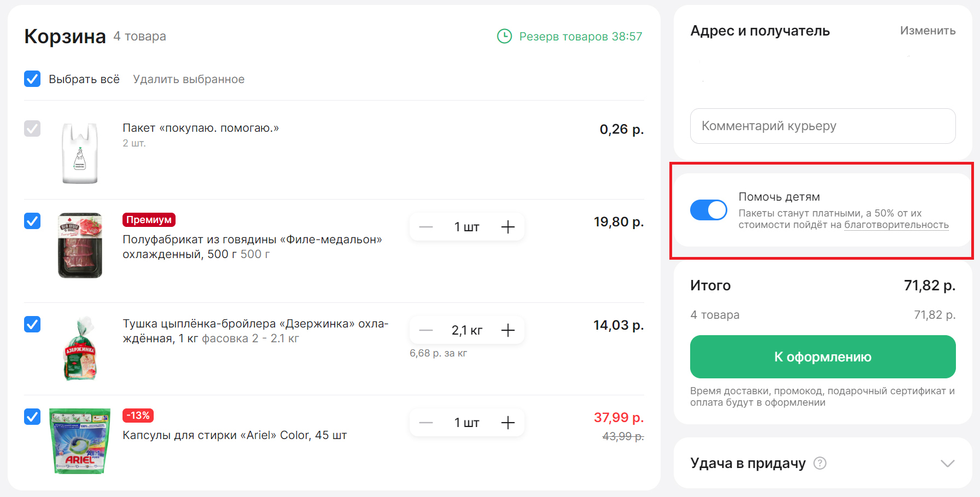
Task: Disable the Помочь детям switch
Action: click(x=708, y=210)
